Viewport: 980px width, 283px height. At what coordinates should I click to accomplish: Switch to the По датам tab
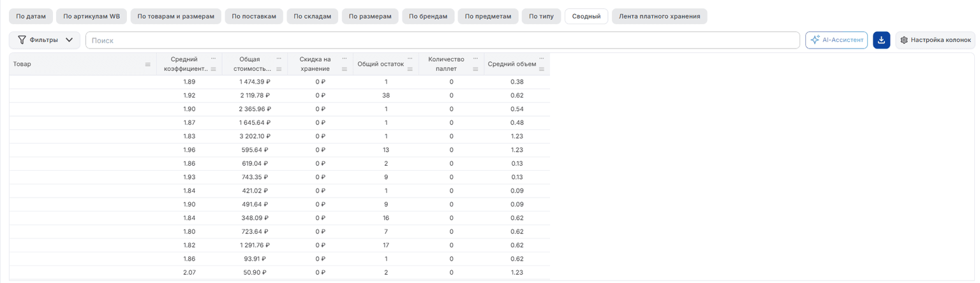click(31, 17)
